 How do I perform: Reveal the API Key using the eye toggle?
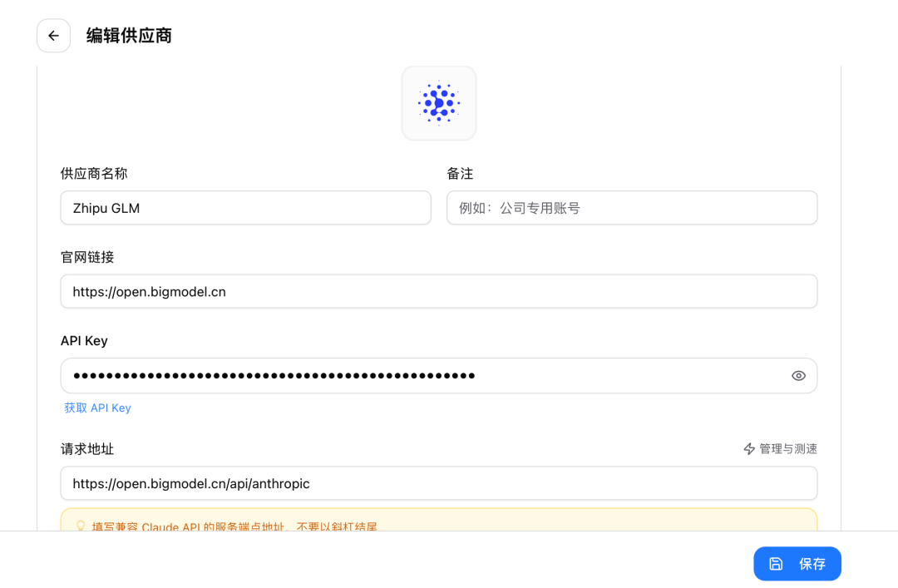click(x=798, y=375)
